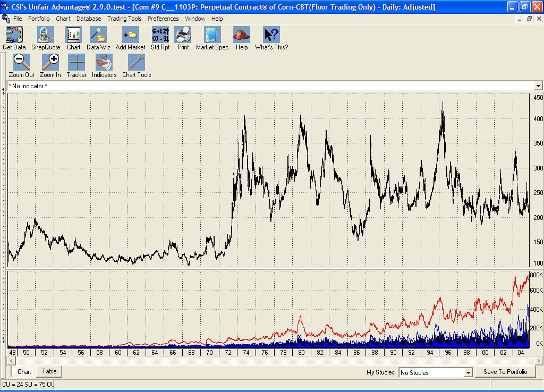The height and width of the screenshot is (392, 544).
Task: Click the Help hat icon
Action: coord(242,38)
